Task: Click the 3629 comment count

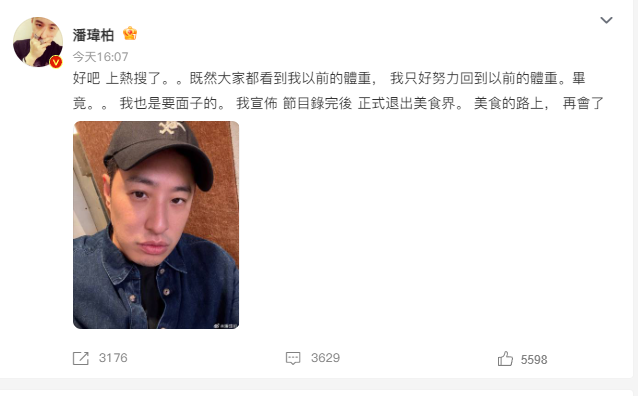Action: pos(326,358)
